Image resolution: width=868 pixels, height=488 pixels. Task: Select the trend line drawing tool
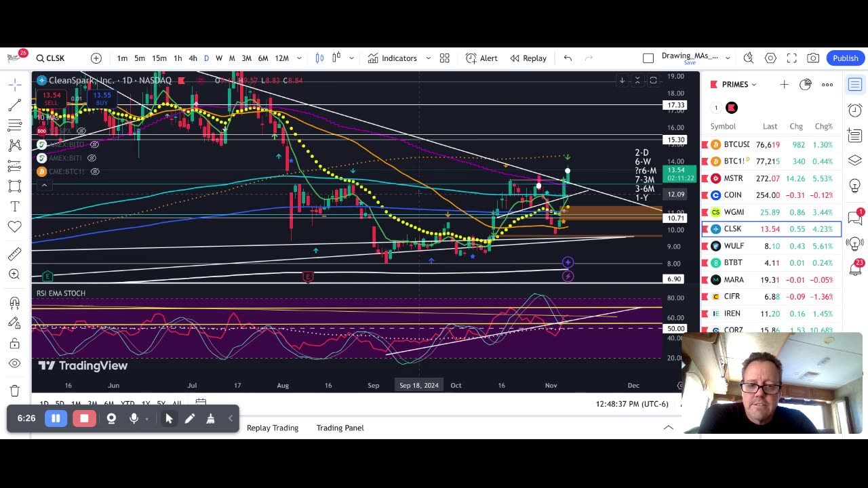(x=14, y=105)
